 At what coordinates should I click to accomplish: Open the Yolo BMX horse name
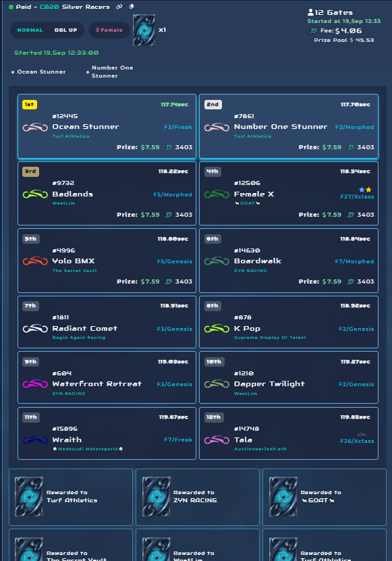tap(74, 261)
